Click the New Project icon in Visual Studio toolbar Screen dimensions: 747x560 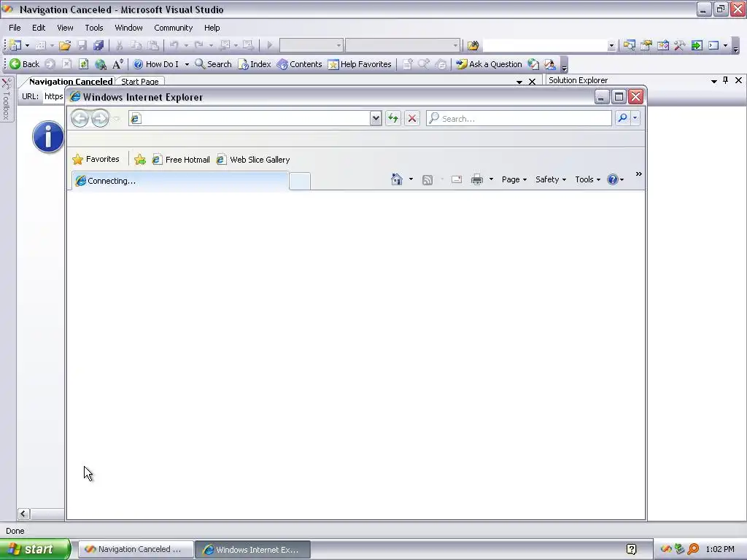pos(15,45)
